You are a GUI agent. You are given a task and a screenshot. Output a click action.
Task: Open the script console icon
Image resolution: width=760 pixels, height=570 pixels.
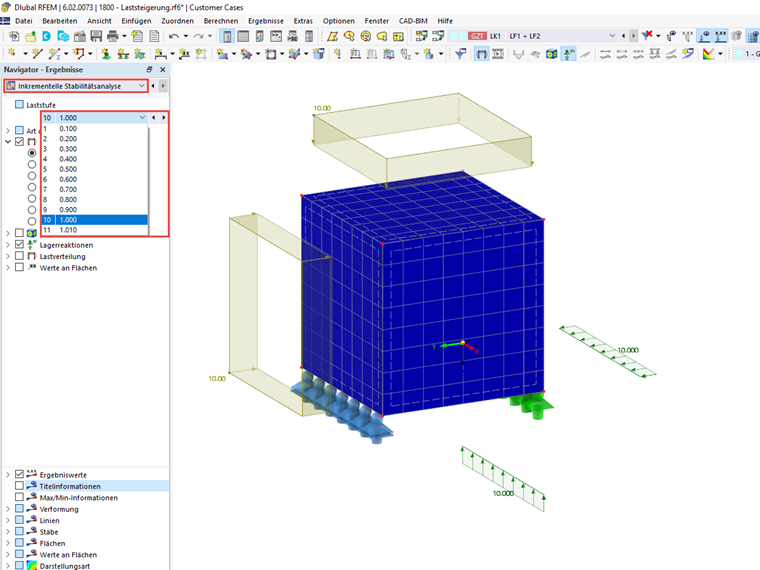pyautogui.click(x=276, y=36)
